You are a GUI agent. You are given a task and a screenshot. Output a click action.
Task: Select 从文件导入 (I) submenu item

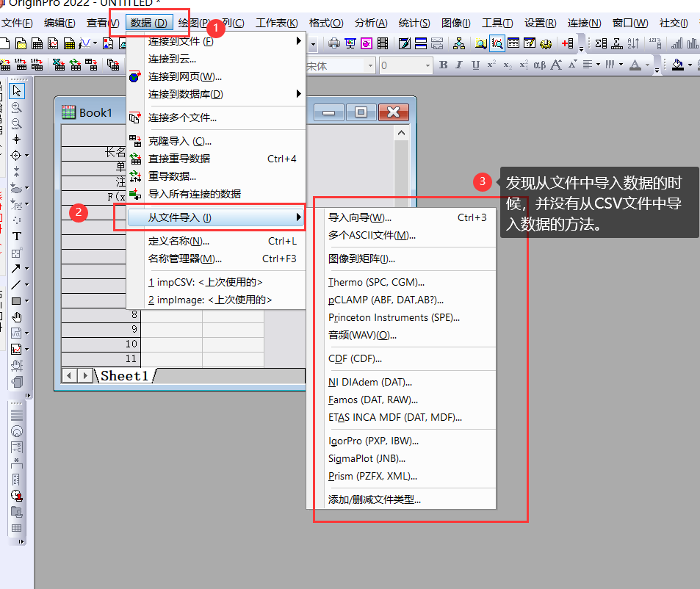click(x=216, y=217)
